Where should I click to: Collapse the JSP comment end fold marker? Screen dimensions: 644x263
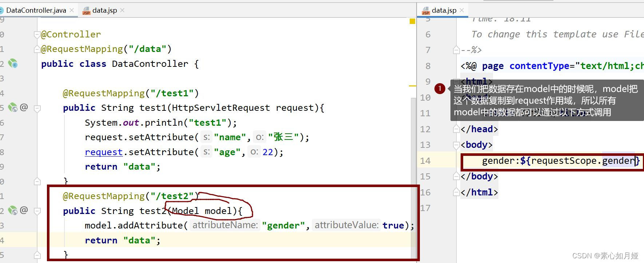(x=456, y=50)
